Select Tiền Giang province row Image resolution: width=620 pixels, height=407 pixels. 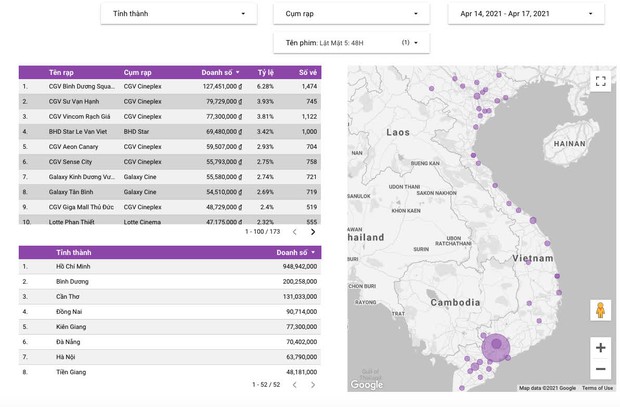(170, 372)
